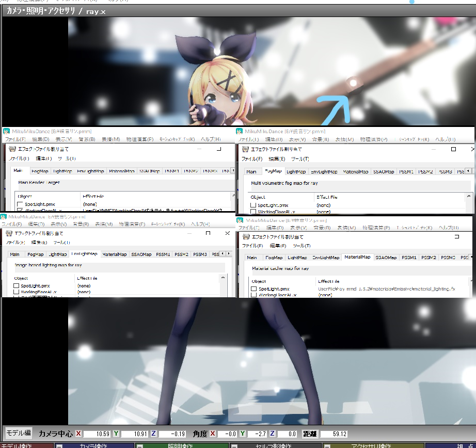The image size is (476, 448).
Task: Click (none) effect entry for SpotLight.pmx in Main window
Action: click(x=90, y=204)
